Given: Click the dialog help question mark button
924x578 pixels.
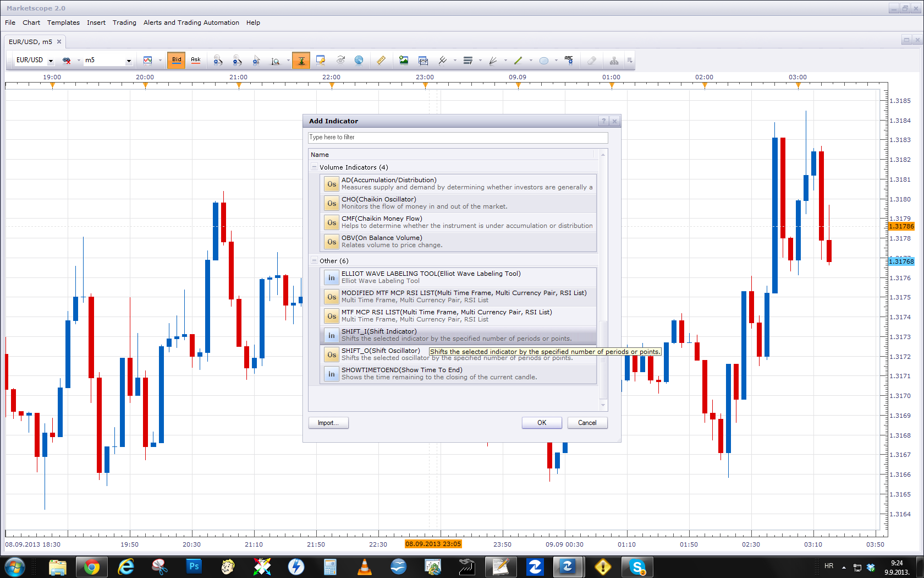Looking at the screenshot, I should (x=603, y=121).
